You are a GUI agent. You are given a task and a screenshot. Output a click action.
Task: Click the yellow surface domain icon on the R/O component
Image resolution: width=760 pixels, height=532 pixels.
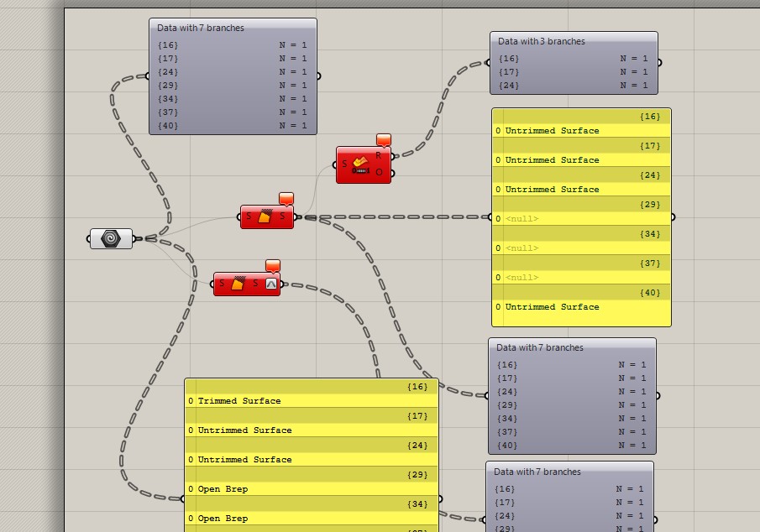click(360, 164)
